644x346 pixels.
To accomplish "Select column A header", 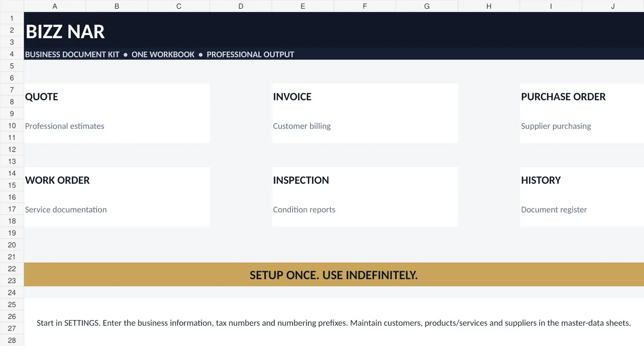I will click(55, 6).
